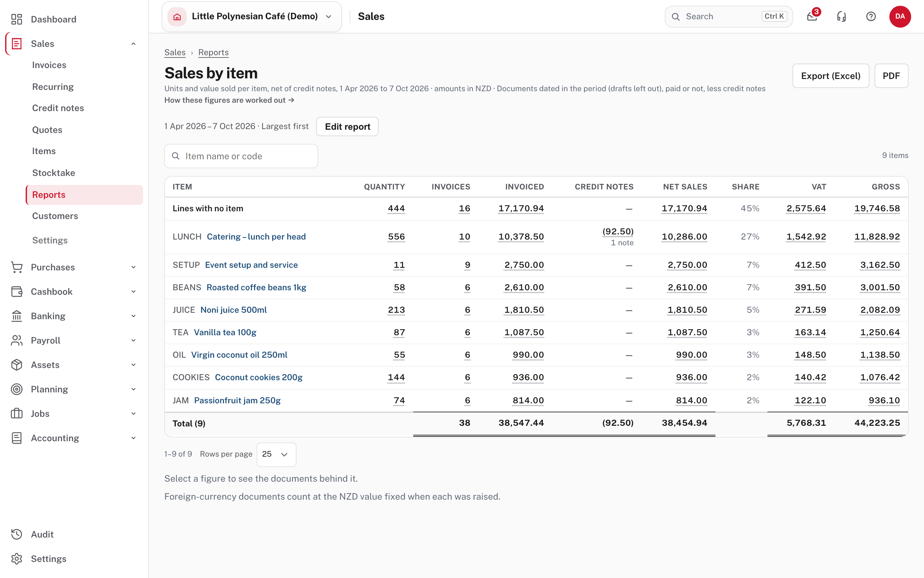Collapse the Sales sidebar section chevron
The image size is (924, 578).
coord(134,44)
